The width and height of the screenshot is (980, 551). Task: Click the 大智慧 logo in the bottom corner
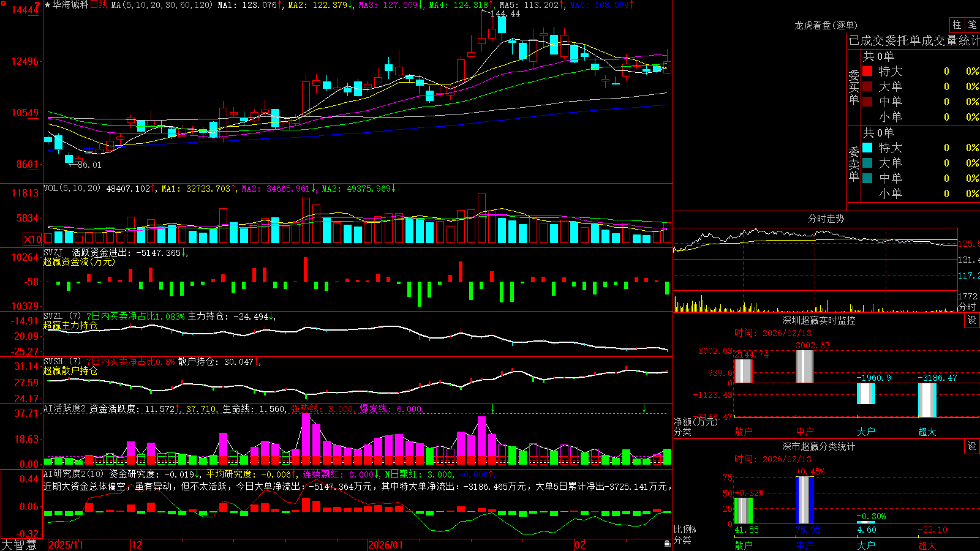[19, 545]
